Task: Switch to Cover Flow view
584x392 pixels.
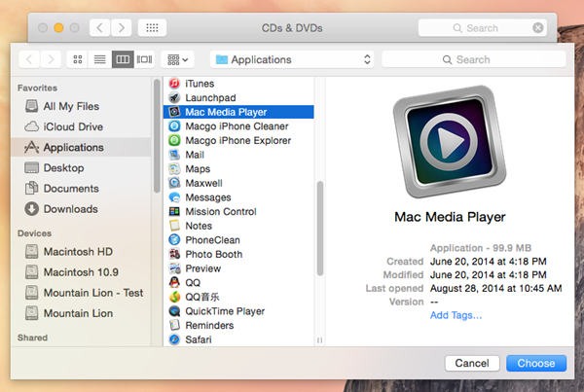Action: pyautogui.click(x=144, y=59)
